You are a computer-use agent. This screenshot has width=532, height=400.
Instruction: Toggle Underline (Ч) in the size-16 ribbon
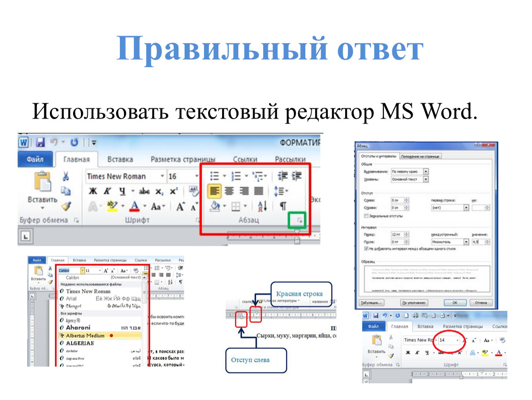[x=122, y=192]
